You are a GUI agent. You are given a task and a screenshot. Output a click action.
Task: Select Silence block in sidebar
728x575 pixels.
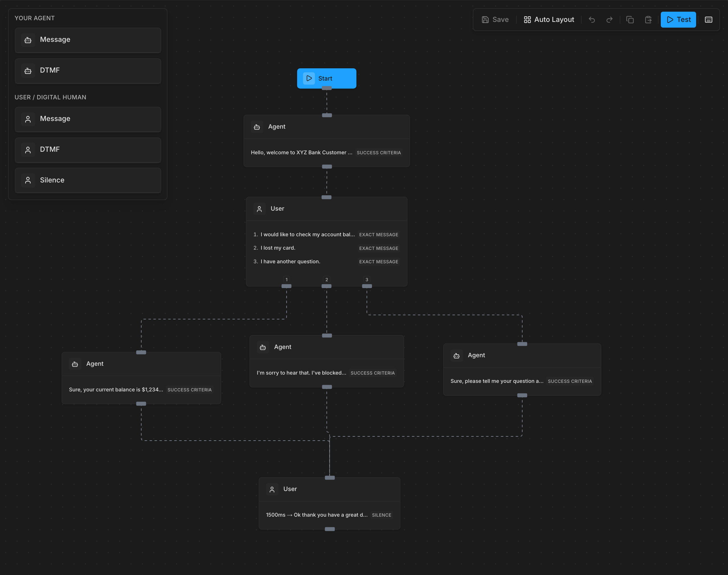click(x=88, y=180)
